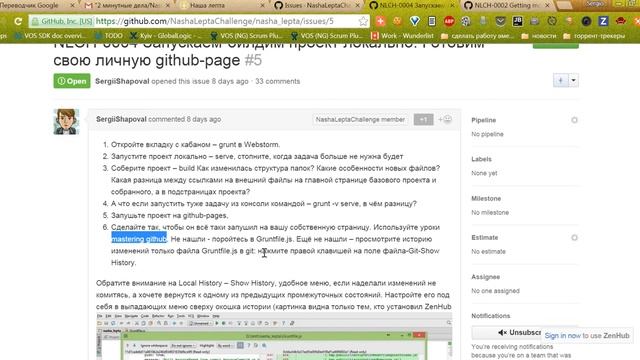Click the blue V-shaped extension icon
The width and height of the screenshot is (640, 360).
click(x=415, y=21)
